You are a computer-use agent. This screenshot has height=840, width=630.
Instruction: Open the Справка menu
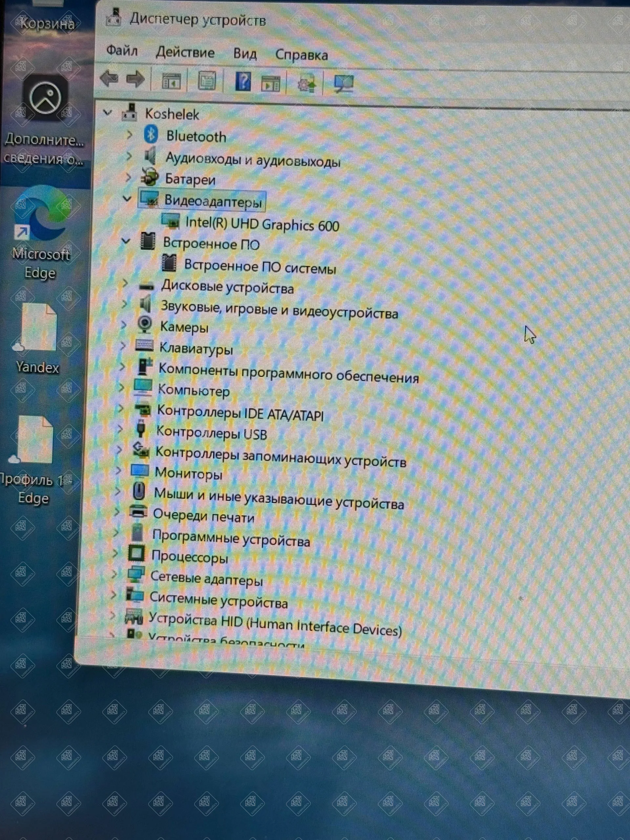pyautogui.click(x=301, y=55)
